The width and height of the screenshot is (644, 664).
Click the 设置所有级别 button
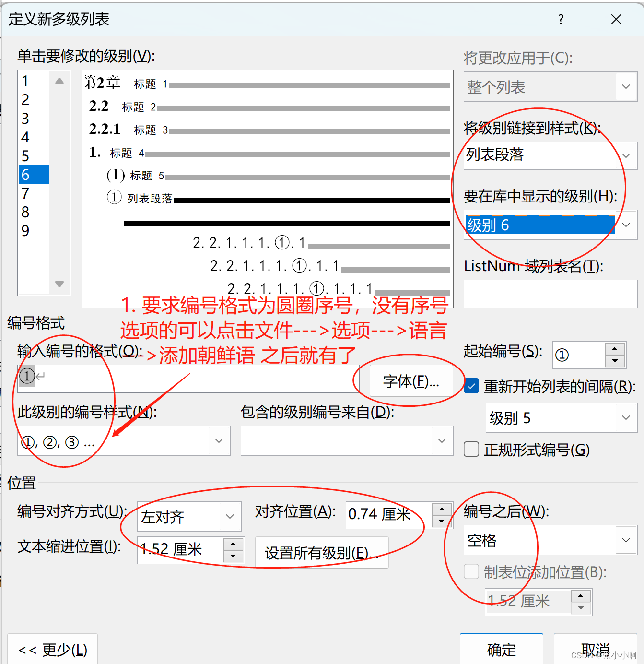322,553
